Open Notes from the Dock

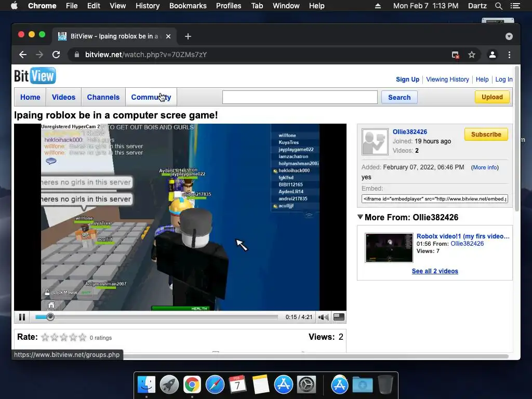point(261,385)
